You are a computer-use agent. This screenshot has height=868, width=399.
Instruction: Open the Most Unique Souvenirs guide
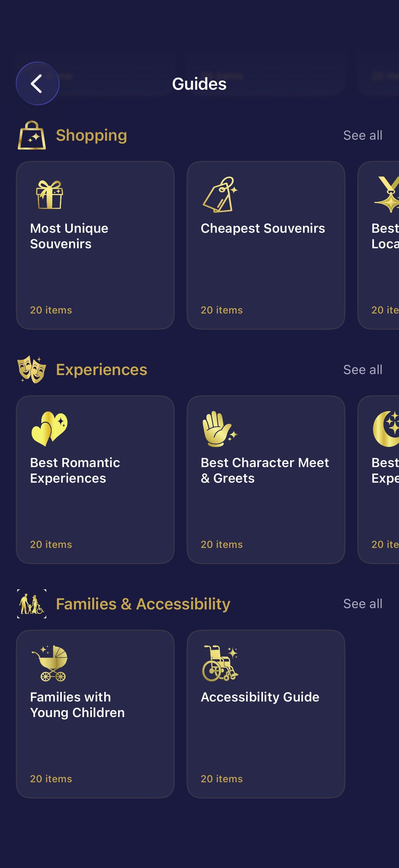[x=95, y=244]
